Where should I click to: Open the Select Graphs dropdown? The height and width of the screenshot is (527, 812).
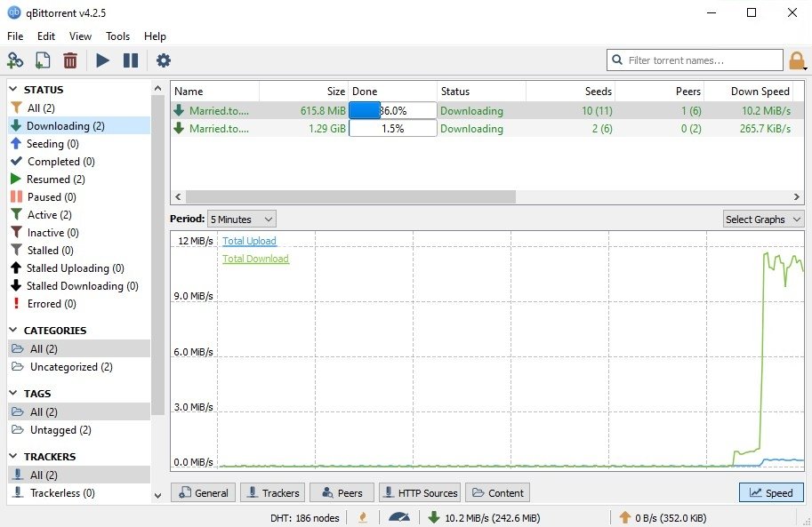(762, 219)
